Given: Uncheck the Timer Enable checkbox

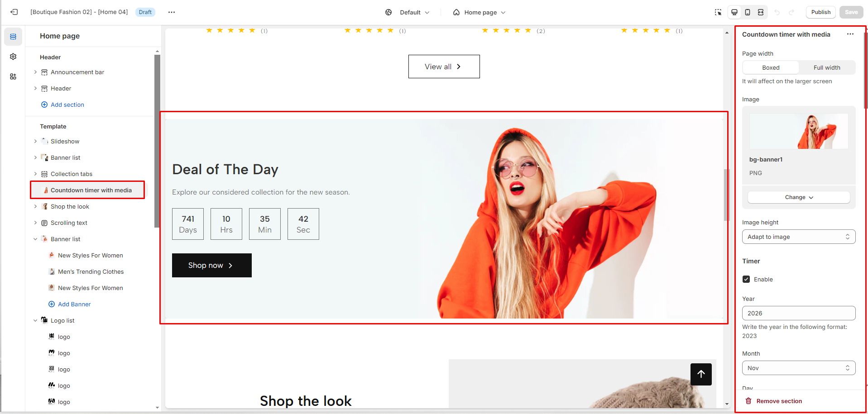Looking at the screenshot, I should (x=746, y=279).
